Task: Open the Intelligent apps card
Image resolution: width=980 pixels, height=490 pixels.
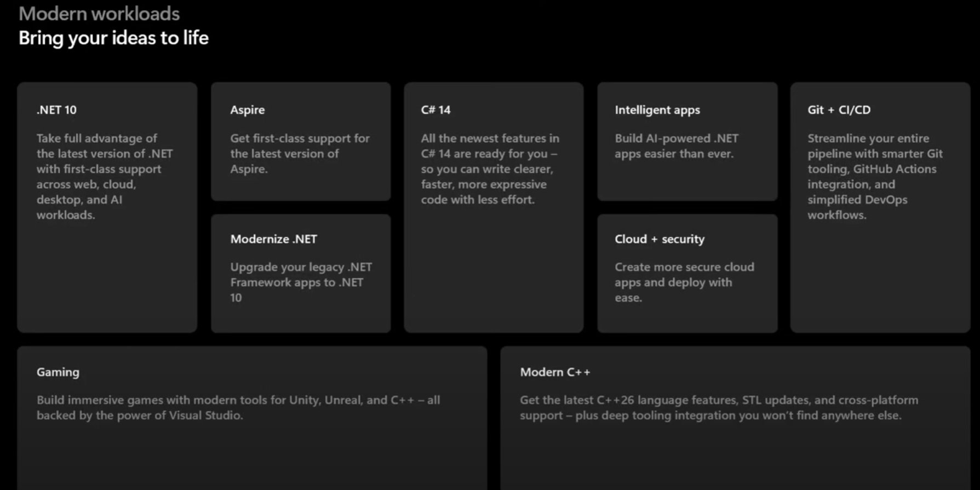Action: pyautogui.click(x=687, y=142)
